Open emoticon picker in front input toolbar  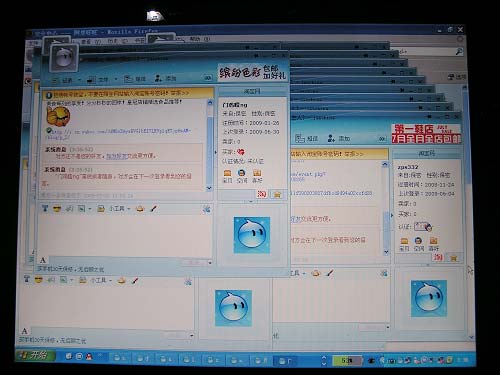point(57,209)
